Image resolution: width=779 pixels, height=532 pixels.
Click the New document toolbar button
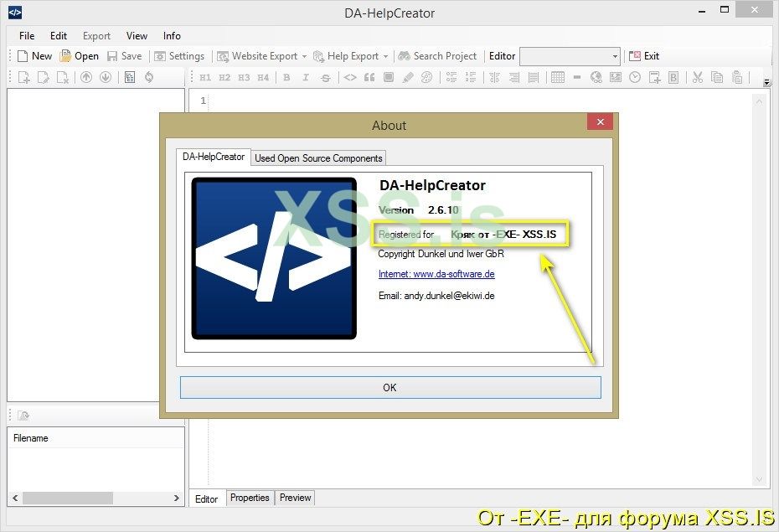point(34,56)
